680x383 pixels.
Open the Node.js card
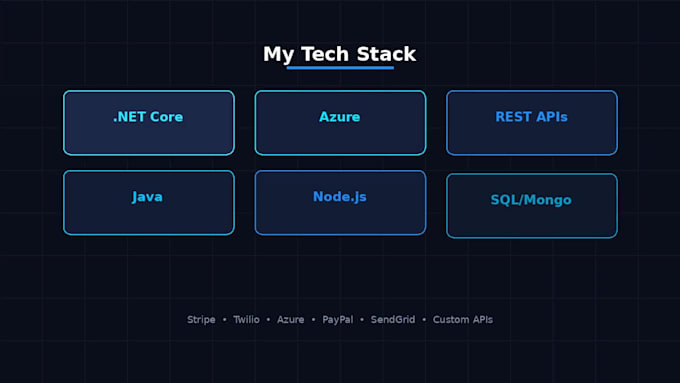[340, 203]
